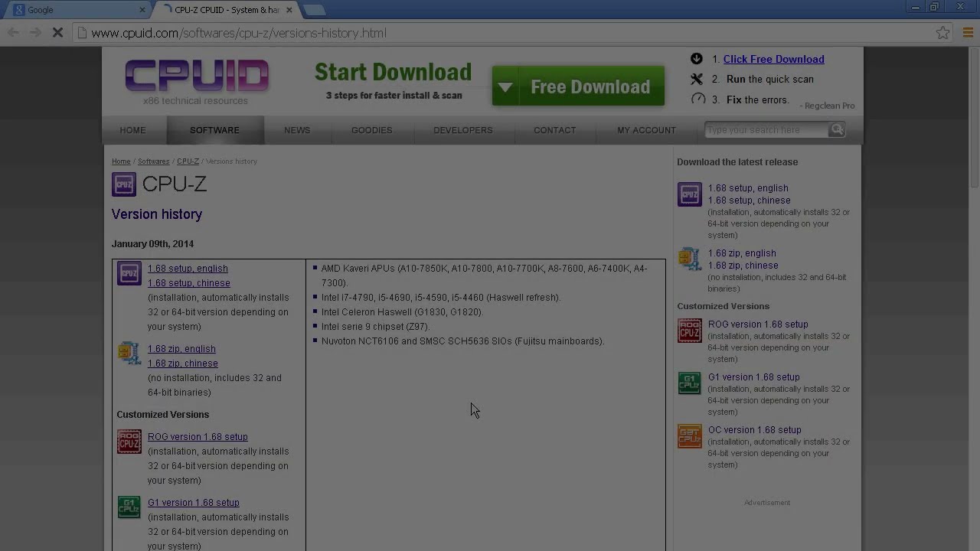Open the Chrome menu hamburger icon
The height and width of the screenshot is (551, 980).
coord(968,33)
